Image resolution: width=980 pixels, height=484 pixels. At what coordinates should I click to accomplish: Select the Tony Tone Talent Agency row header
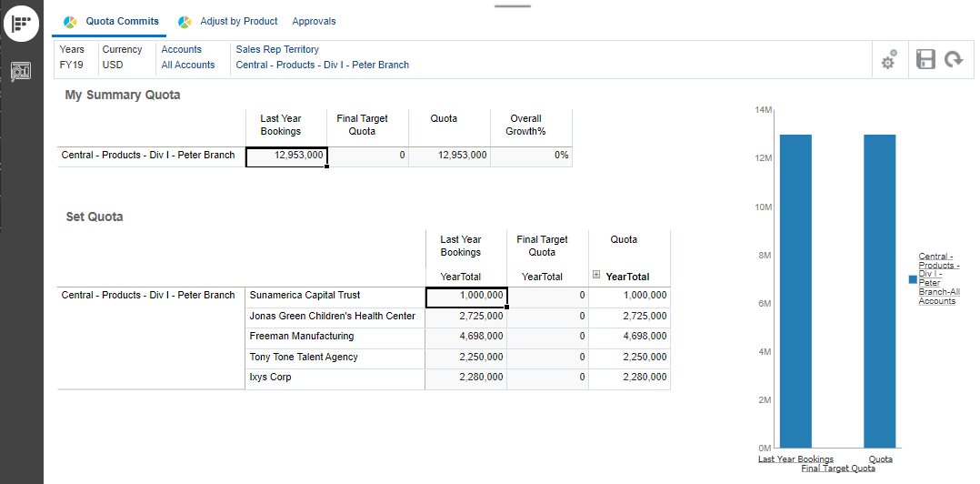coord(335,359)
